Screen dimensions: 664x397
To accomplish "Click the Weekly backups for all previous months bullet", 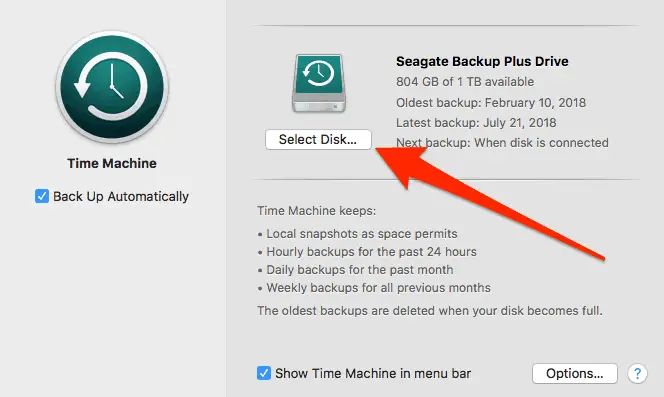I will coord(374,288).
